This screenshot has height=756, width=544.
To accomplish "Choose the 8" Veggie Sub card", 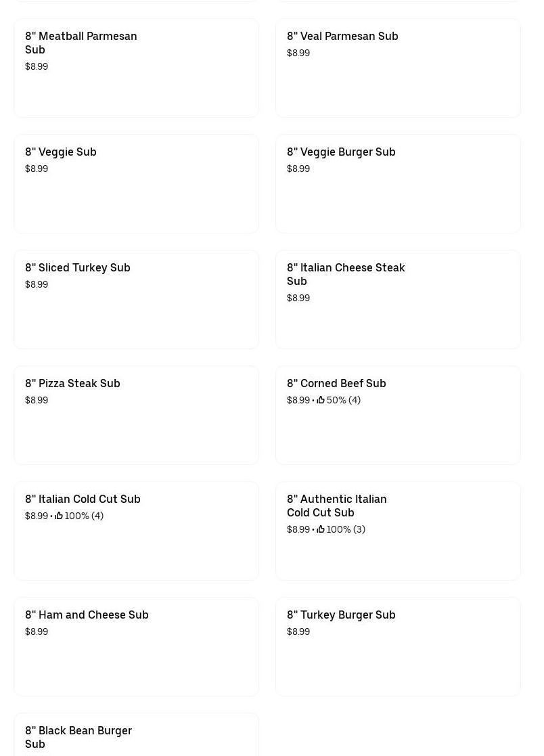I will [61, 152].
